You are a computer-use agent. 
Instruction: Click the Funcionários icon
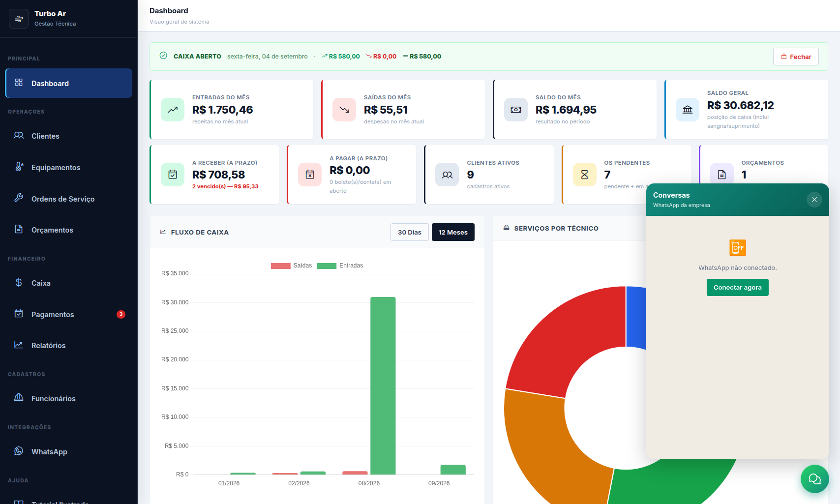point(19,397)
